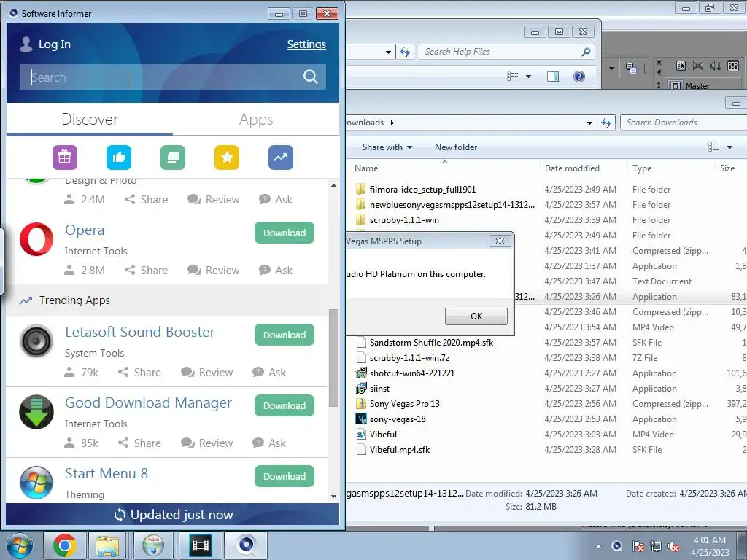
Task: Click the user avatar icon next to Log In
Action: 26,44
